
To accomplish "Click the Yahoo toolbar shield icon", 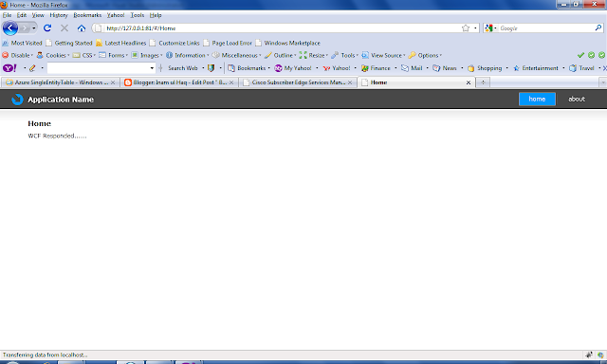I will tap(211, 68).
